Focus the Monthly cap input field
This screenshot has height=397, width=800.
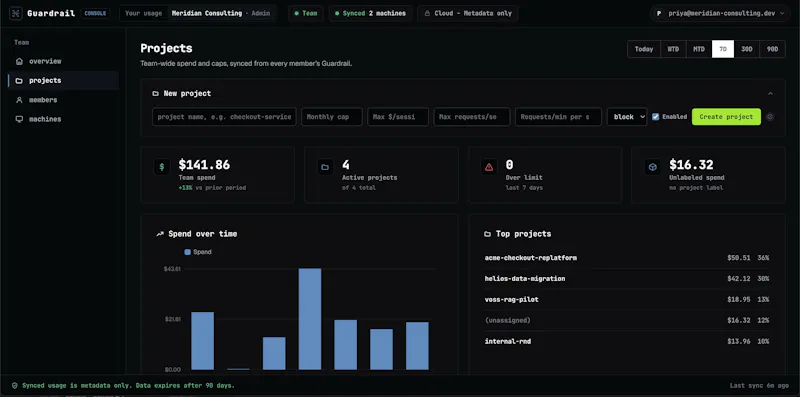click(x=332, y=117)
